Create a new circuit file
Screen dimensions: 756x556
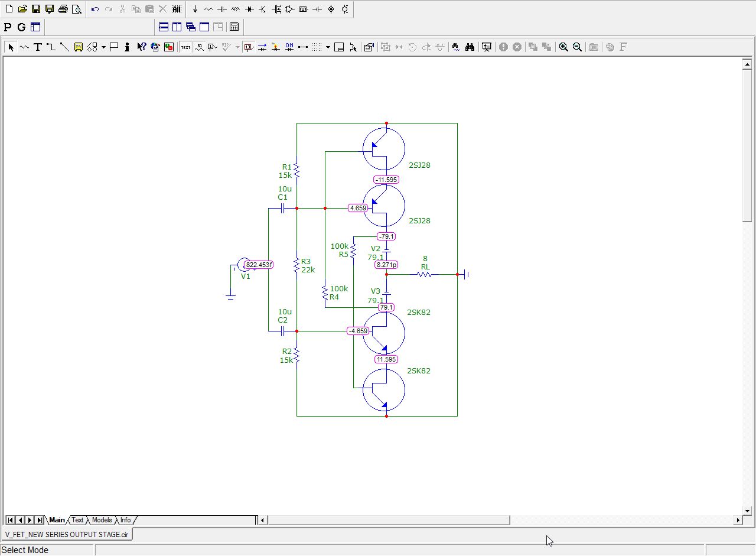coord(9,9)
